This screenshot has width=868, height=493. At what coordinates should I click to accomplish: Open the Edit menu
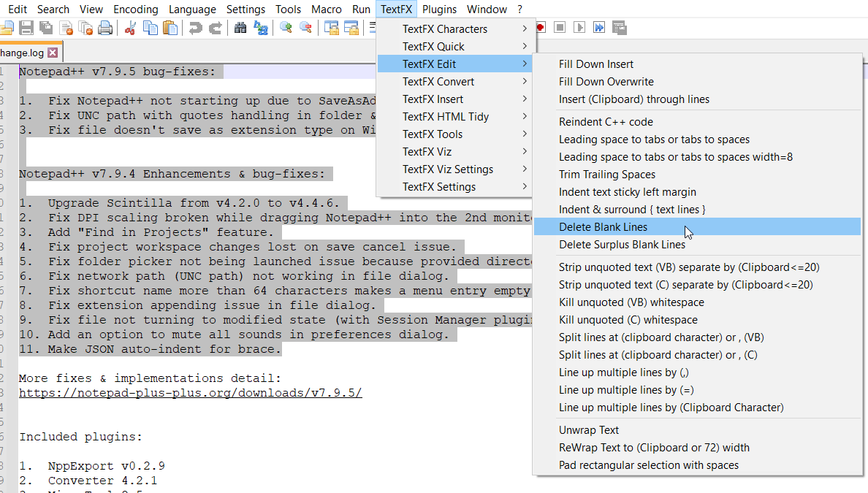[x=18, y=9]
